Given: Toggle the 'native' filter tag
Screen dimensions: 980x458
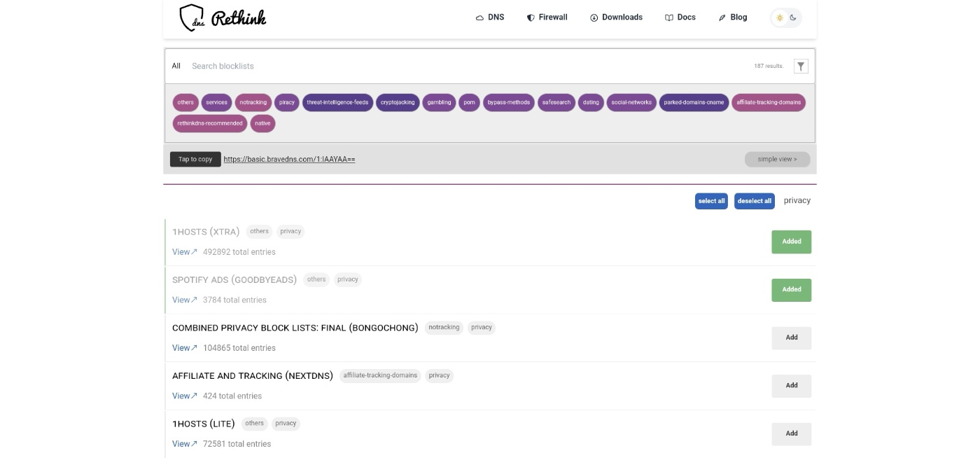Looking at the screenshot, I should (262, 123).
